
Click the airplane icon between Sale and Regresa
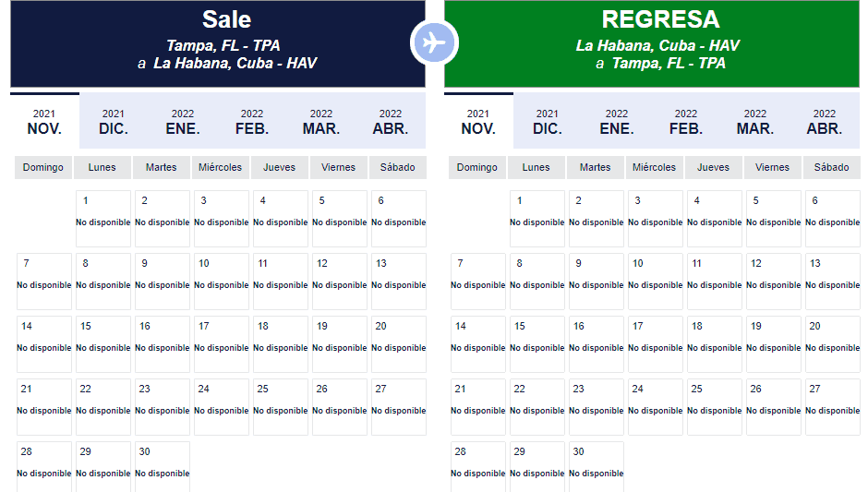point(435,42)
